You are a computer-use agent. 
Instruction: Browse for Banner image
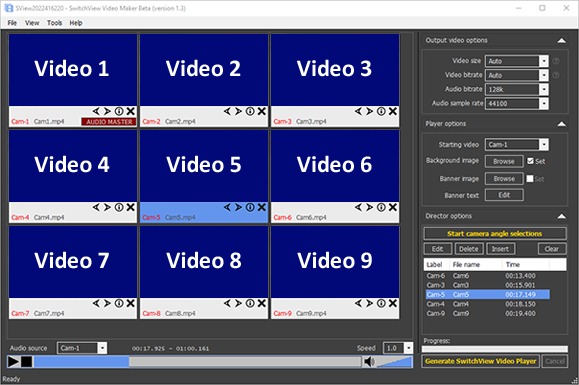click(x=504, y=179)
